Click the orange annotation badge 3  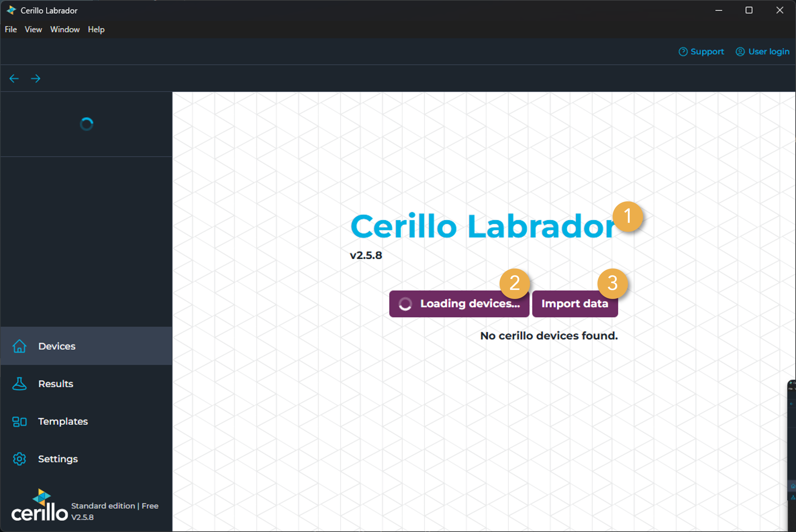(x=612, y=283)
